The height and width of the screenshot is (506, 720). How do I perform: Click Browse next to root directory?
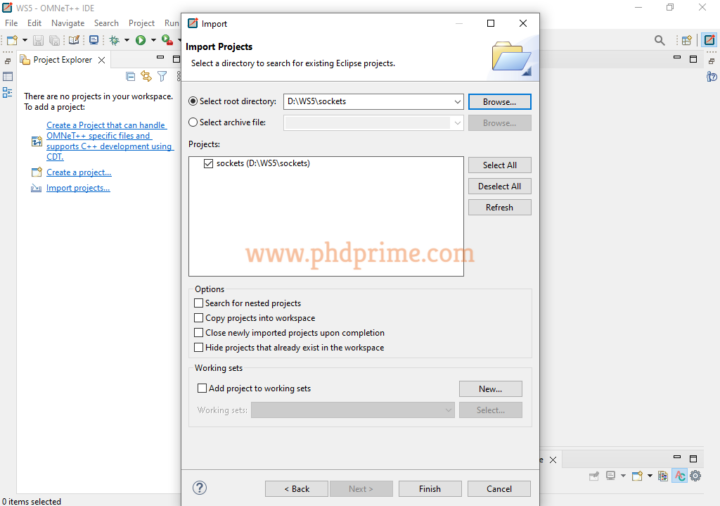(500, 101)
